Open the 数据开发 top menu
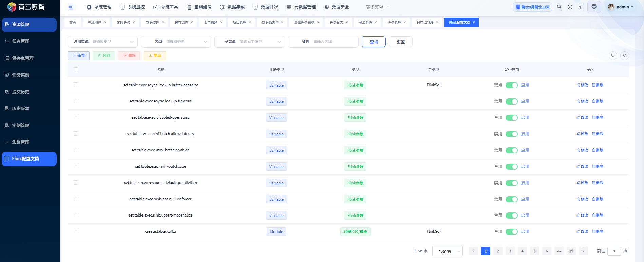This screenshot has height=262, width=644. pyautogui.click(x=266, y=7)
